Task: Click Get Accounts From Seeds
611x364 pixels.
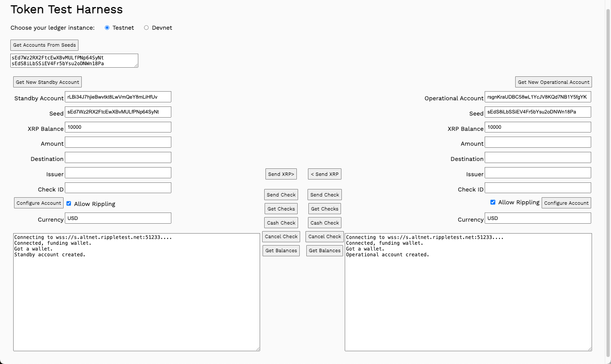Action: point(44,45)
